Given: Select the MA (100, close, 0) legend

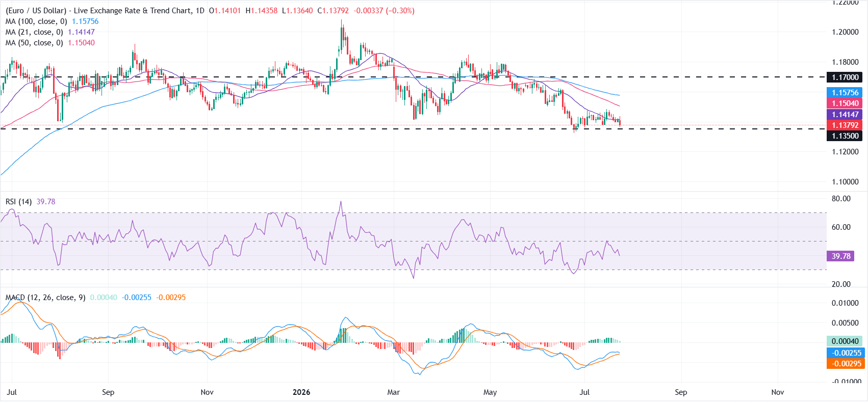Looking at the screenshot, I should coord(36,21).
